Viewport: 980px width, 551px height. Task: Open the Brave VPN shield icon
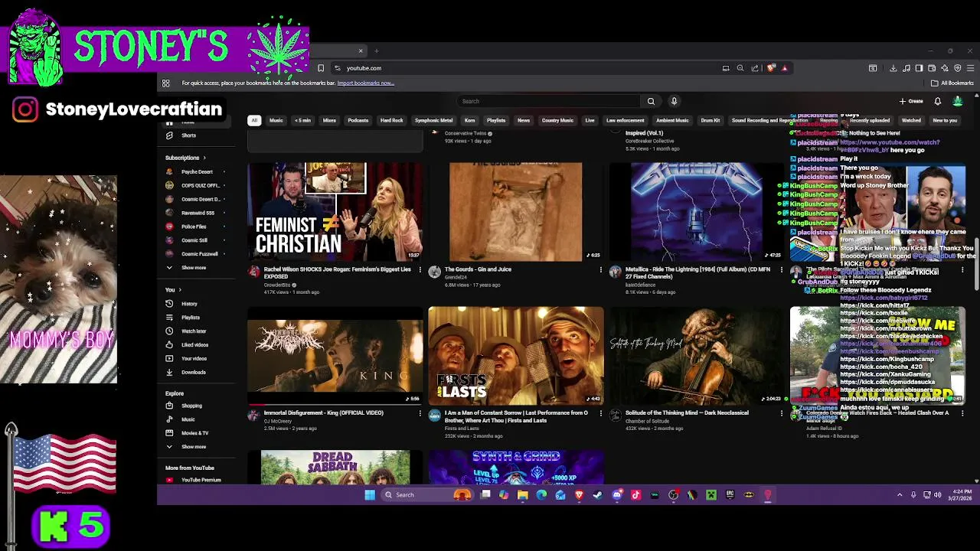pyautogui.click(x=957, y=68)
